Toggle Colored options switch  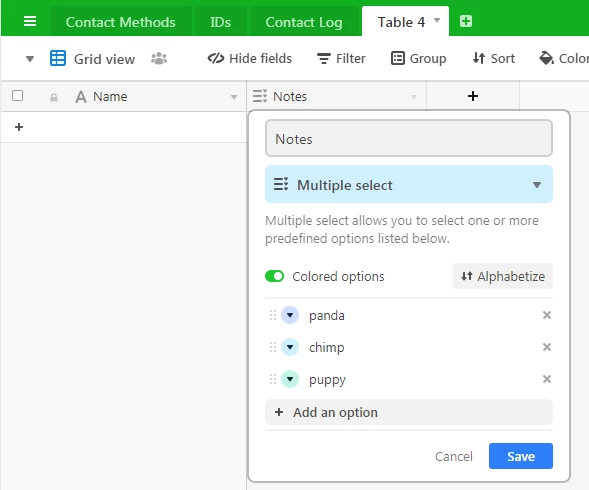[x=274, y=276]
